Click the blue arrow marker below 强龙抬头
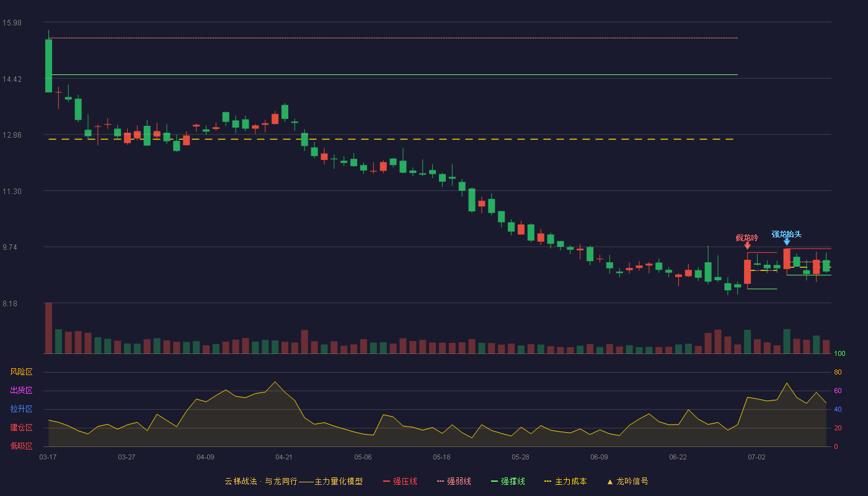The image size is (868, 496). point(787,242)
